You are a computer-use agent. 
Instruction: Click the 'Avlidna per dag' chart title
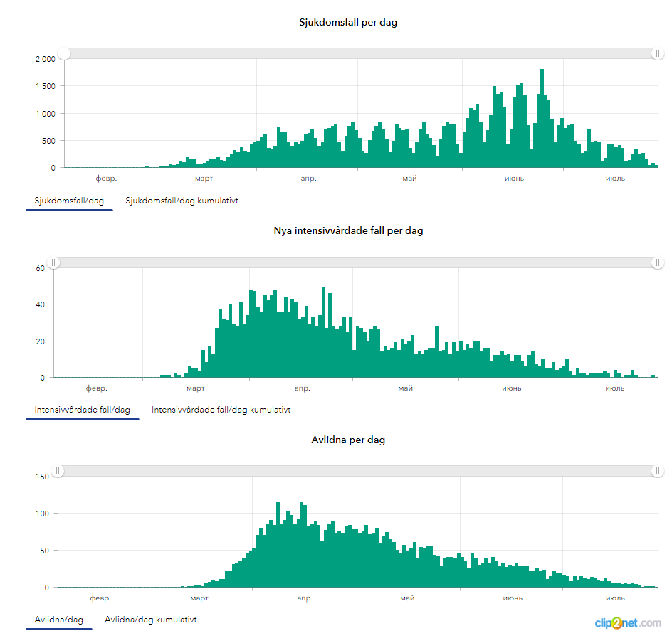[348, 440]
